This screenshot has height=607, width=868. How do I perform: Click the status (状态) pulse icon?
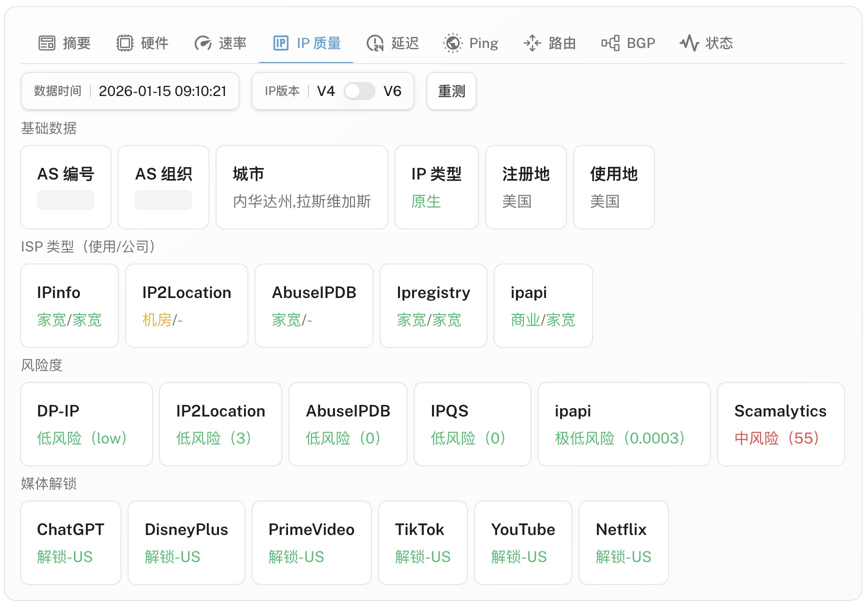pos(689,43)
